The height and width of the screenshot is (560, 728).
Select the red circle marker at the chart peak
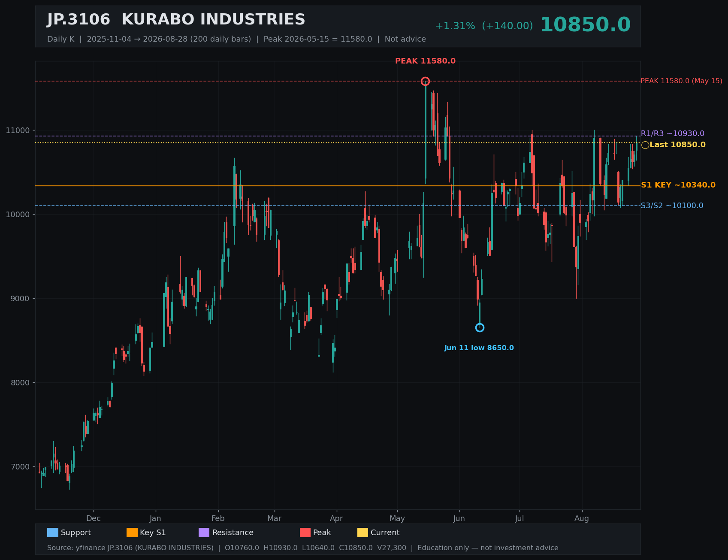click(x=425, y=81)
